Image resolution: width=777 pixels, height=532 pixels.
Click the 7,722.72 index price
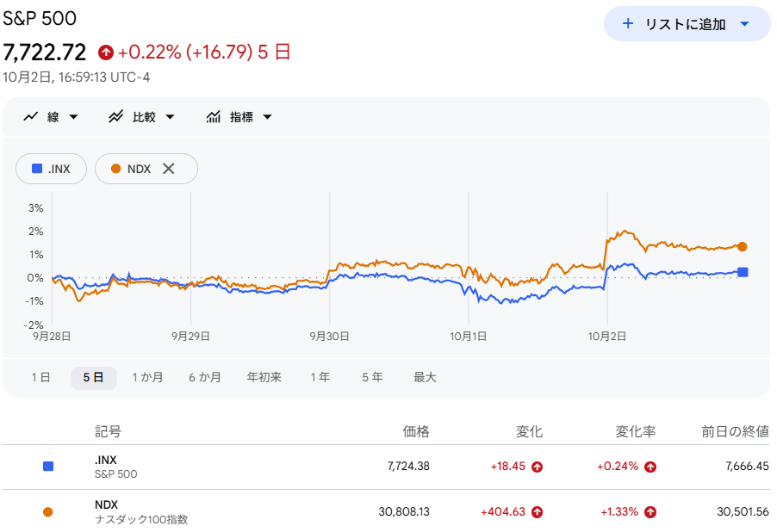(45, 52)
